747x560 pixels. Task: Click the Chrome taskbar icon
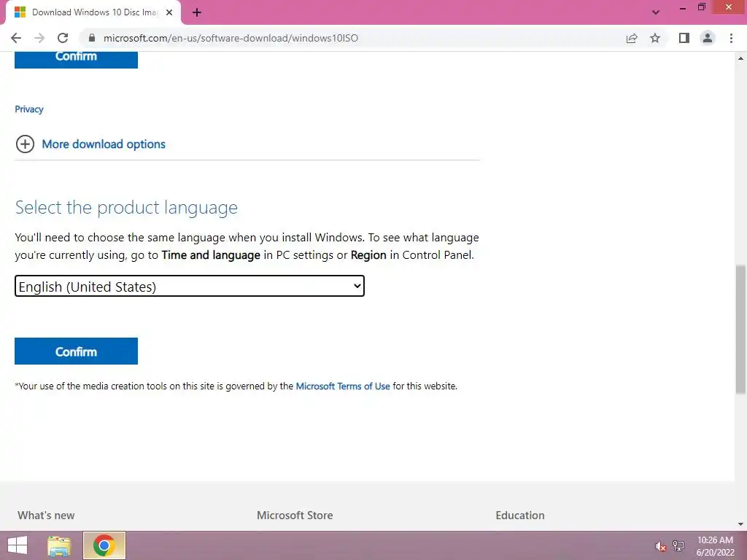(104, 545)
